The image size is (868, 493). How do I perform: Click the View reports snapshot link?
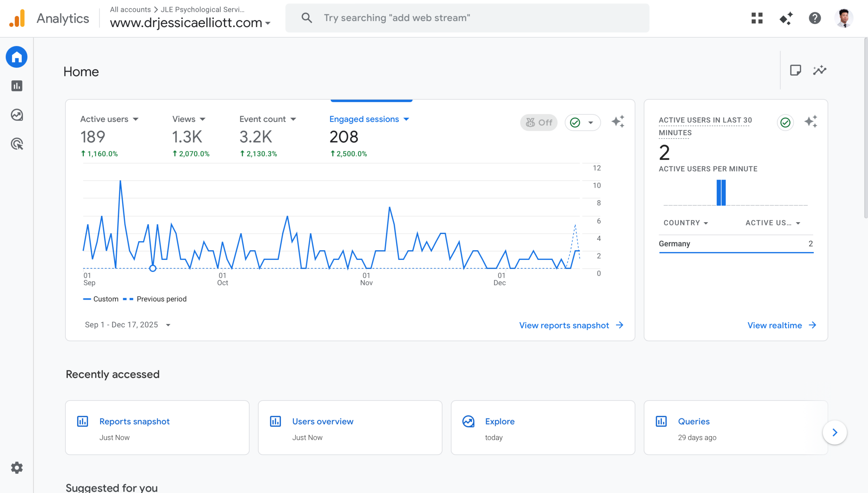click(564, 325)
